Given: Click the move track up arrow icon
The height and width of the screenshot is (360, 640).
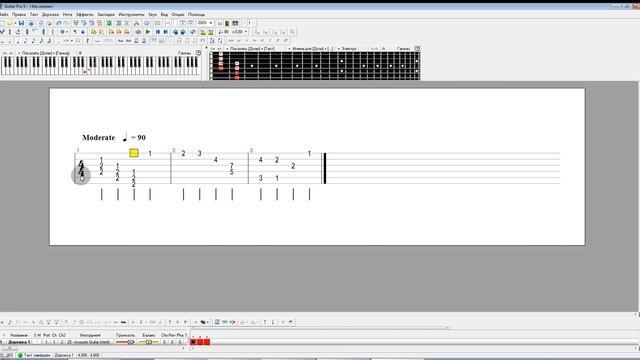Looking at the screenshot, I should click(265, 322).
